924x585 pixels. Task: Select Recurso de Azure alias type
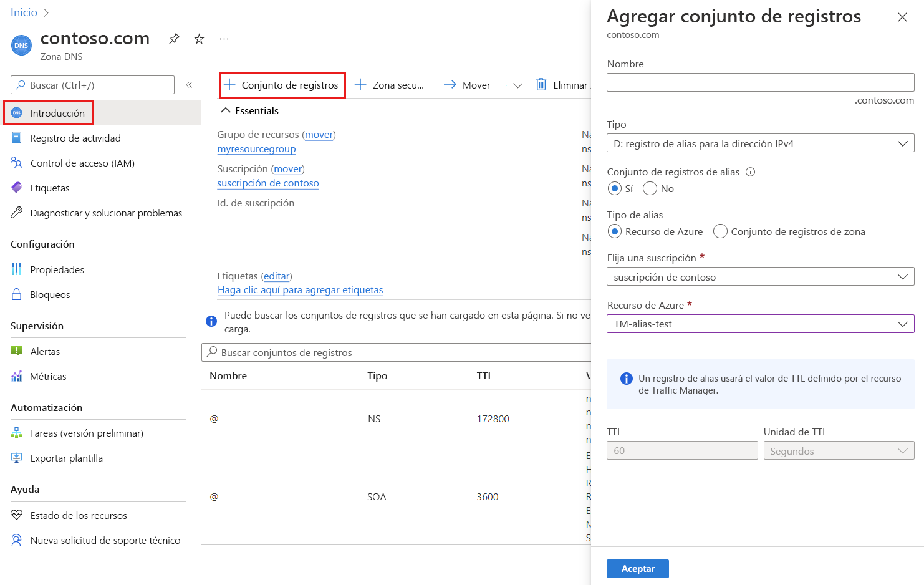pos(615,231)
